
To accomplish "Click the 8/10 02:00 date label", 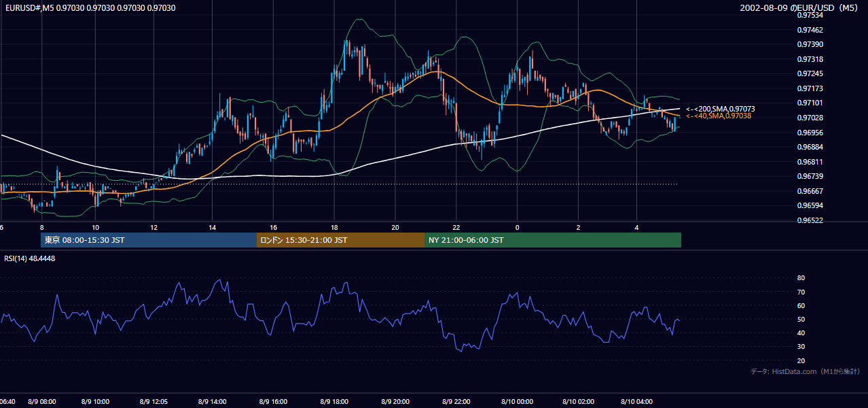I will 578,402.
